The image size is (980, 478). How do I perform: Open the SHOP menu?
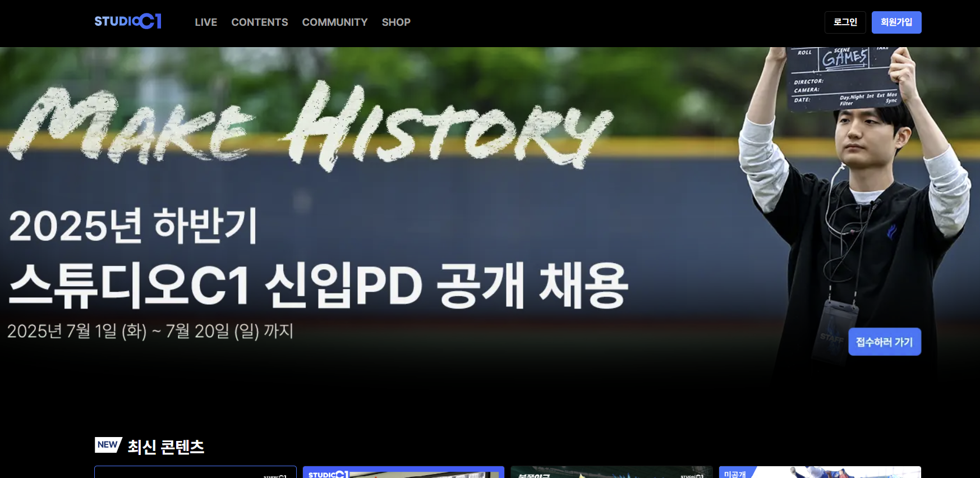coord(396,22)
